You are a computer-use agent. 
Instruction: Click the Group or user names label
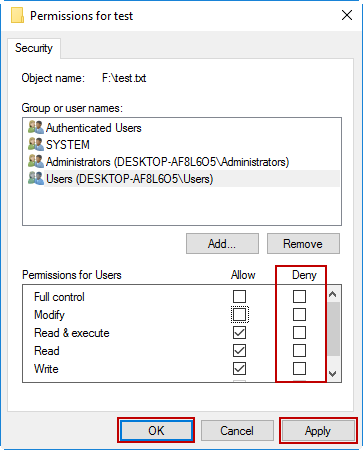tap(72, 108)
